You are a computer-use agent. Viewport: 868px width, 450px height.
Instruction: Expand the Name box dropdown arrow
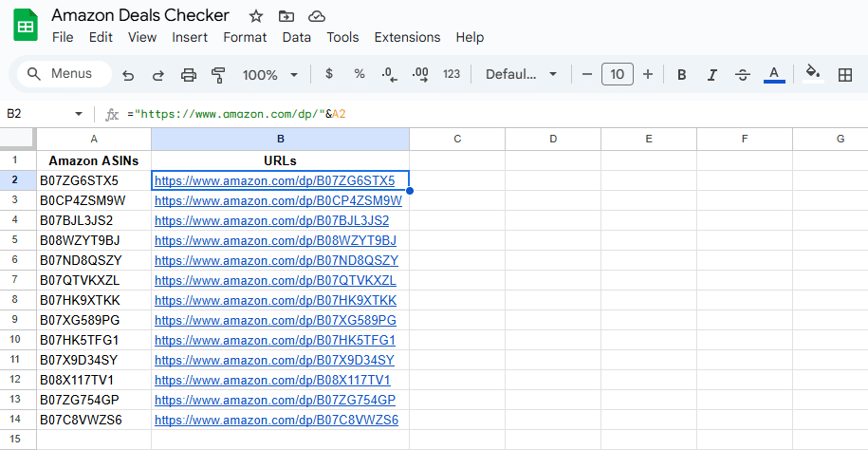point(79,114)
